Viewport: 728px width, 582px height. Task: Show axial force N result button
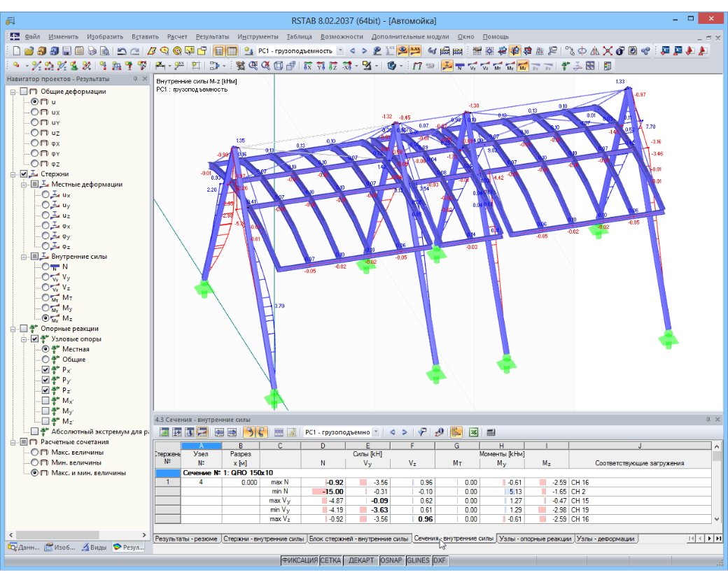pyautogui.click(x=460, y=66)
